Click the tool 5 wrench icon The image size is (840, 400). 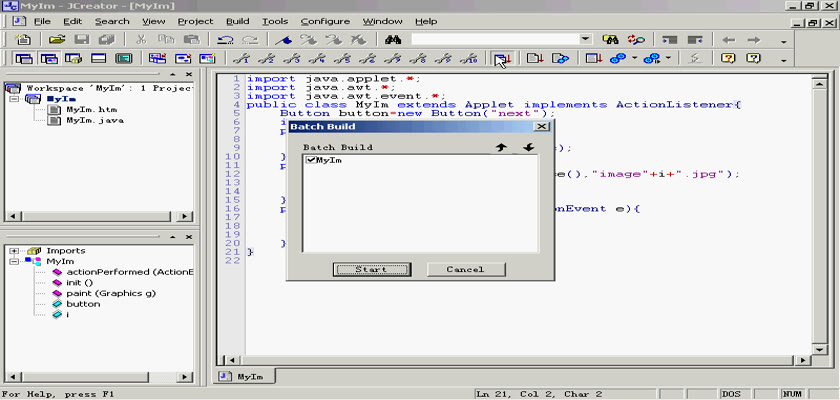point(343,58)
